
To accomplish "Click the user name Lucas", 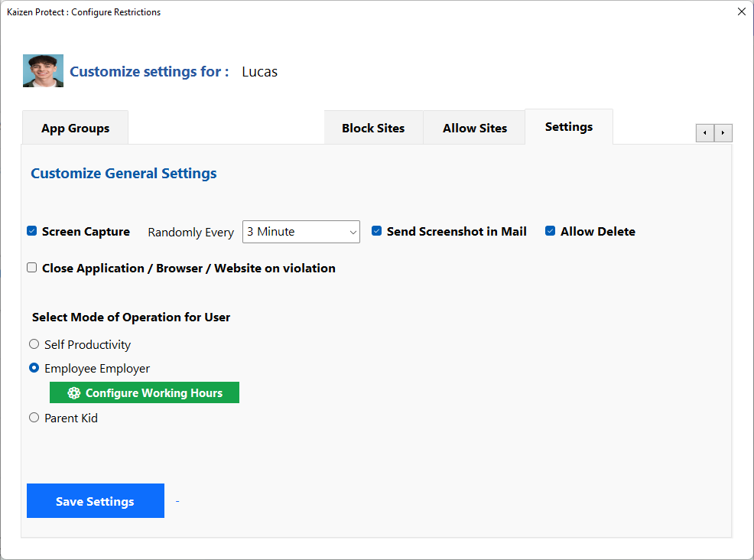I will pyautogui.click(x=259, y=72).
